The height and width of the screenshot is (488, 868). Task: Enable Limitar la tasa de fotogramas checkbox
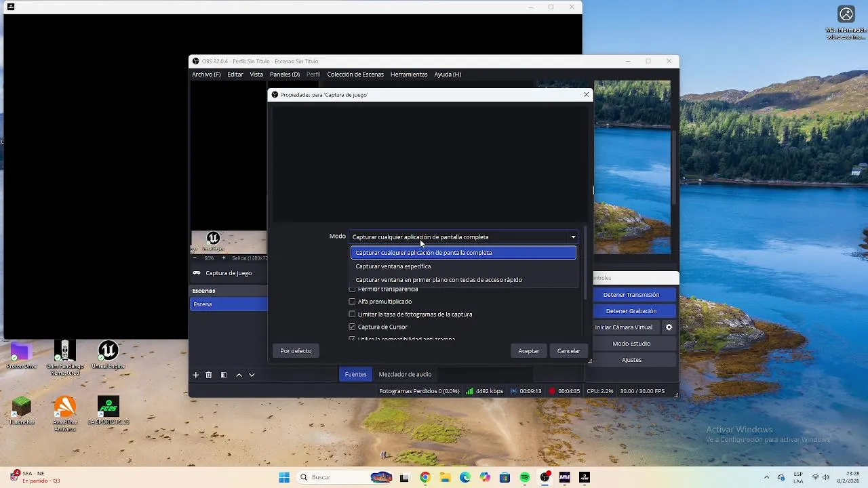[352, 314]
